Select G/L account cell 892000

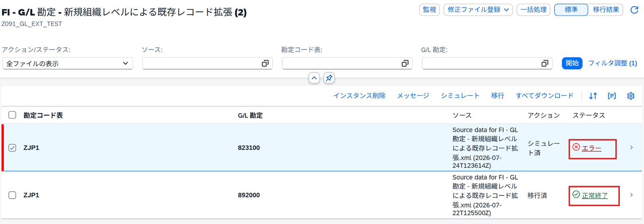click(249, 195)
